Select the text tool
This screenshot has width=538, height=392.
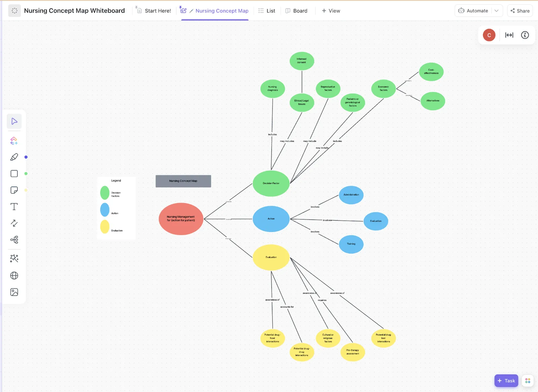click(x=14, y=206)
